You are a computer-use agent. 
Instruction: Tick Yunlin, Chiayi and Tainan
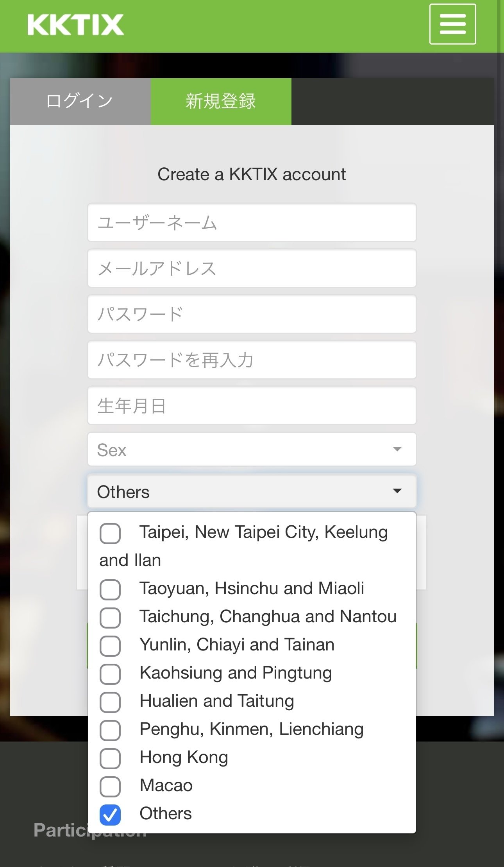point(110,646)
